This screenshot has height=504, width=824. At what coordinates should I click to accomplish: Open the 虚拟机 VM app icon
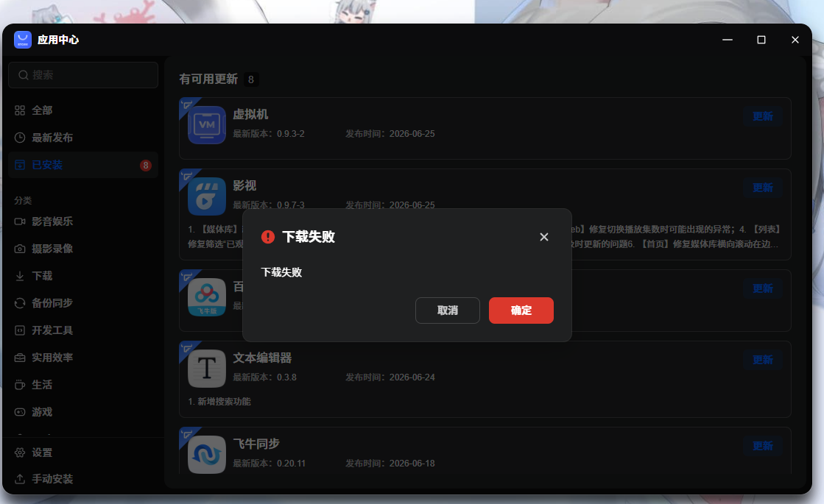(x=206, y=125)
